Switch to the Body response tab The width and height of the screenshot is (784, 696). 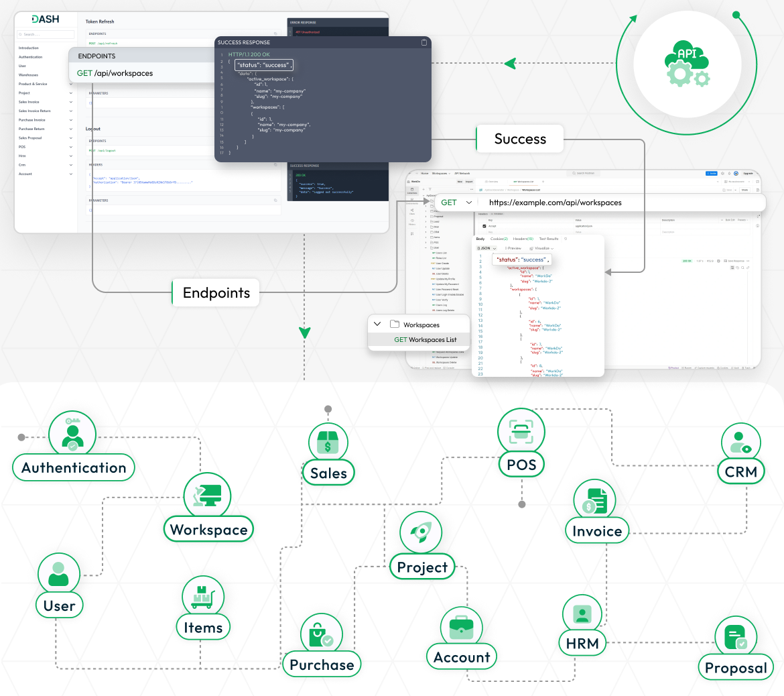[480, 239]
